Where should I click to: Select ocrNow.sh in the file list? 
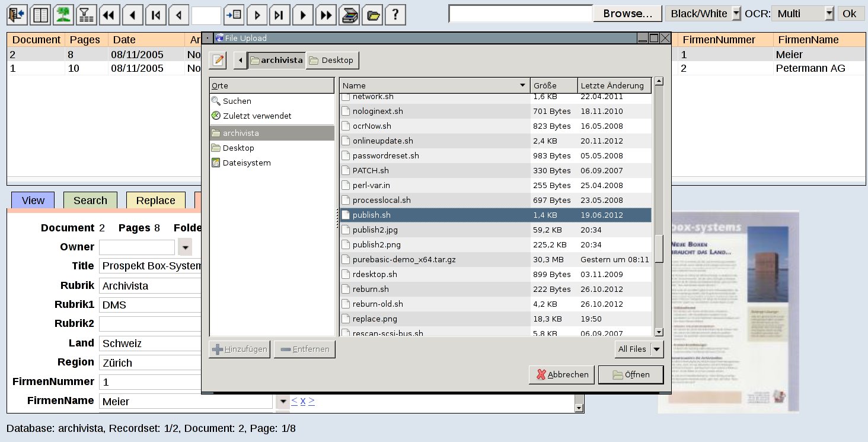pyautogui.click(x=496, y=126)
